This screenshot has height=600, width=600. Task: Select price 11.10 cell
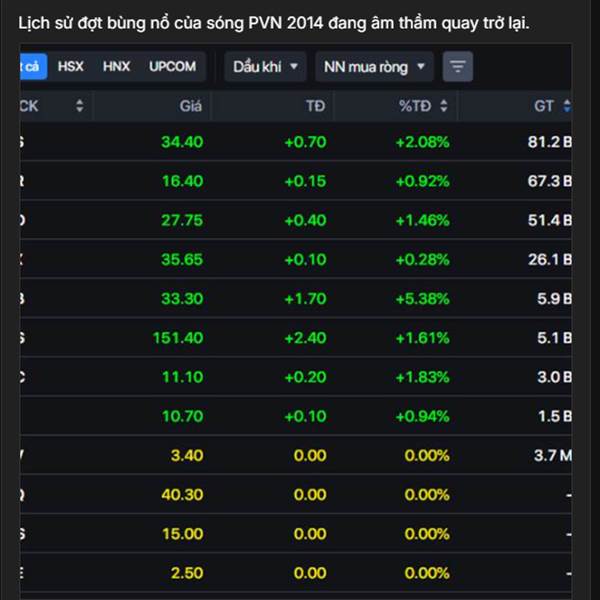click(183, 377)
